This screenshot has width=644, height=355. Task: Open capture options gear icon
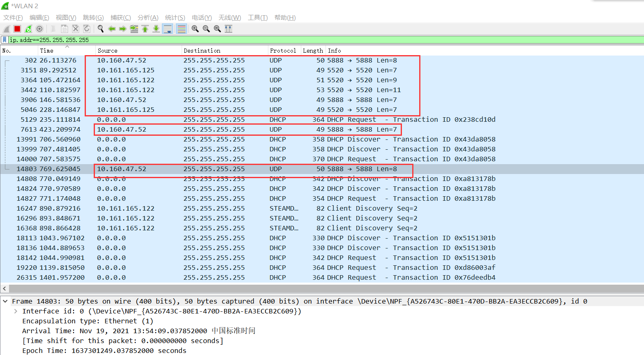tap(39, 29)
